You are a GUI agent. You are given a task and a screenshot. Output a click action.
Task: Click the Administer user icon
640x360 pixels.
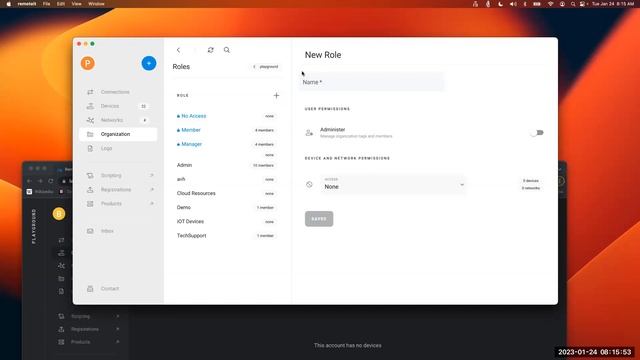[309, 133]
